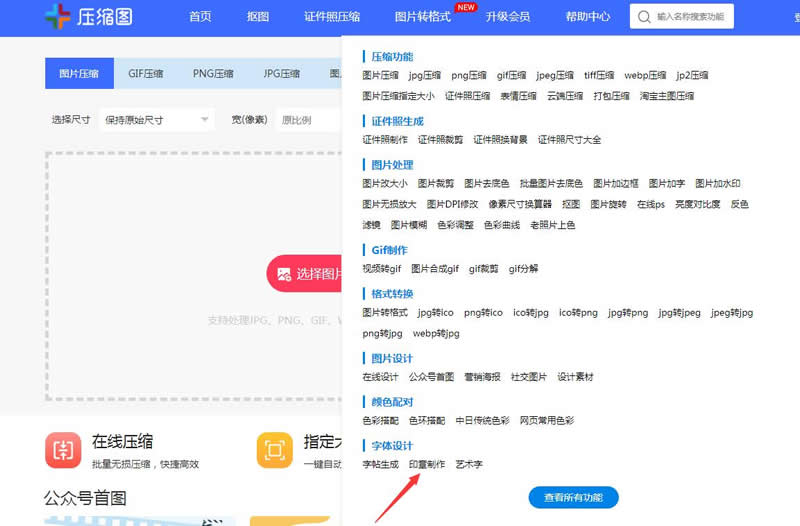Click the orange 指定大小 feature icon
Image resolution: width=800 pixels, height=526 pixels.
[275, 450]
